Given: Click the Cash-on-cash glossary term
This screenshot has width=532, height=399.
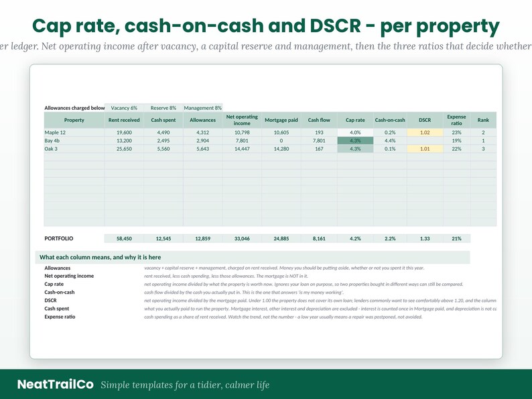Looking at the screenshot, I should [x=60, y=292].
